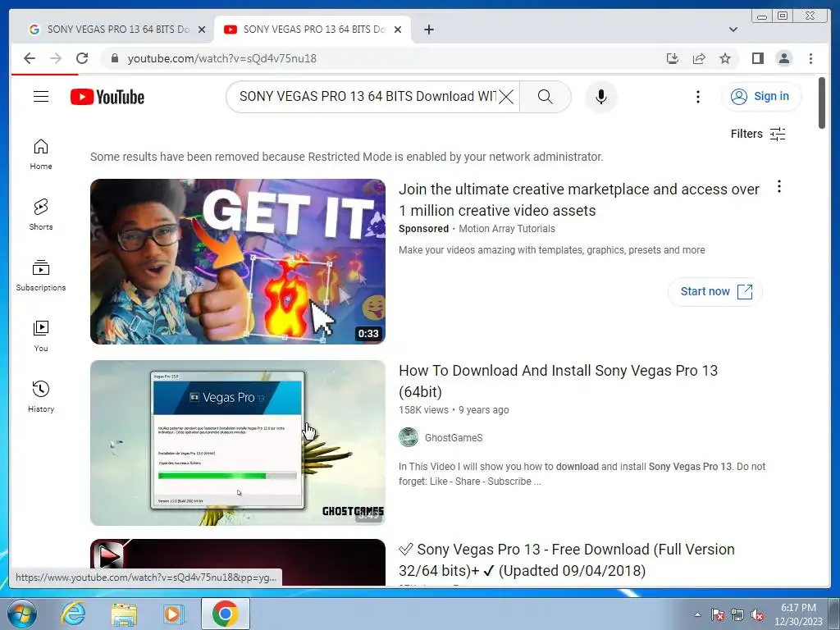
Task: Click the GhostGameS channel avatar
Action: [x=409, y=437]
